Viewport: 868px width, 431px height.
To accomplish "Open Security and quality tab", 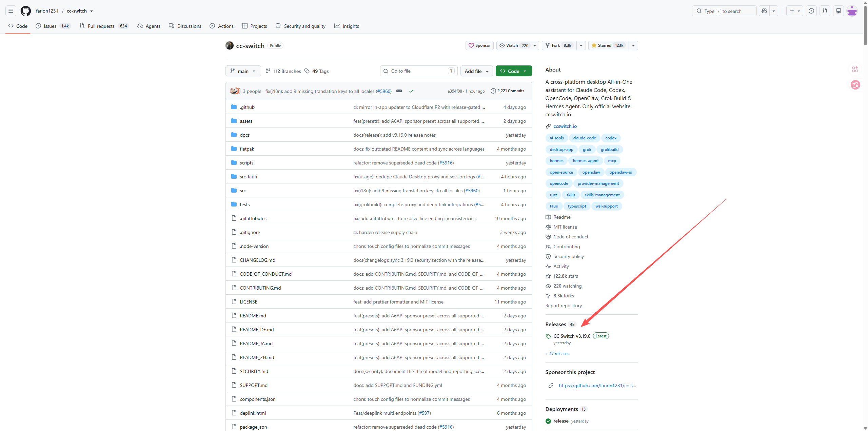I will click(x=301, y=26).
